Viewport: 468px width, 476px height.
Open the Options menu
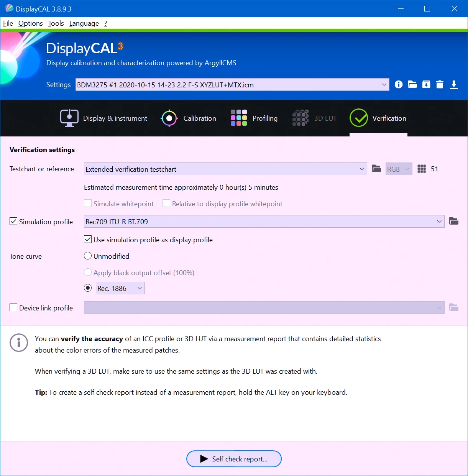click(31, 23)
